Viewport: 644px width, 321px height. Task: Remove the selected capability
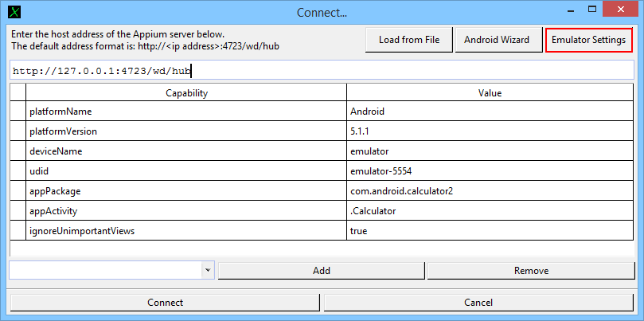[531, 271]
